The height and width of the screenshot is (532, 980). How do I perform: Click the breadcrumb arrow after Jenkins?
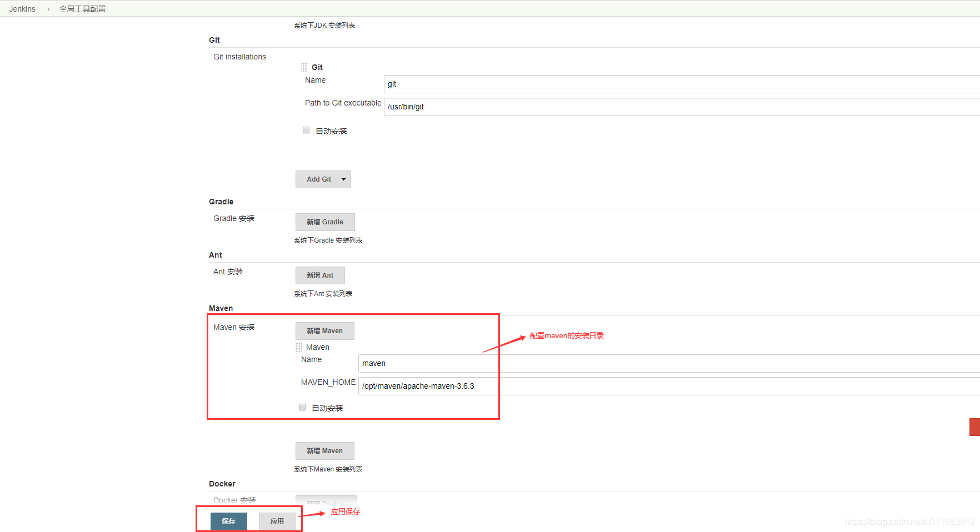(48, 9)
